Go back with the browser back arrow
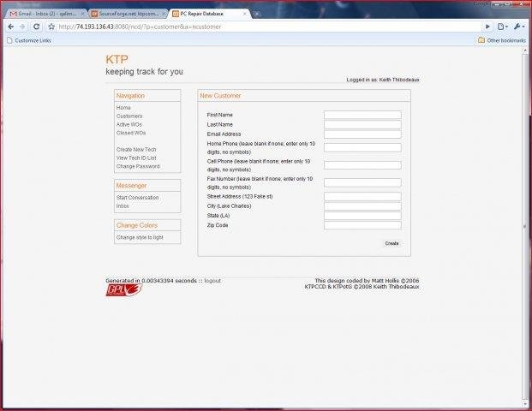This screenshot has width=532, height=411. (11, 27)
